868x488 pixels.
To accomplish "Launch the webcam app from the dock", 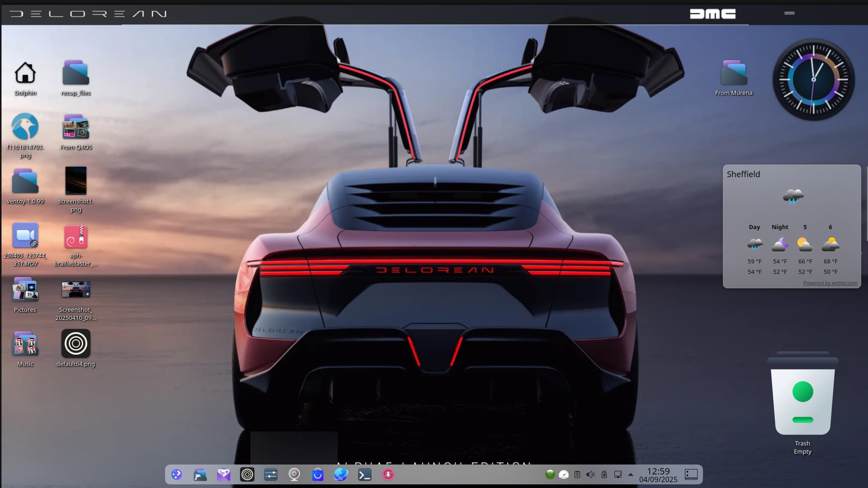I will pyautogui.click(x=294, y=474).
